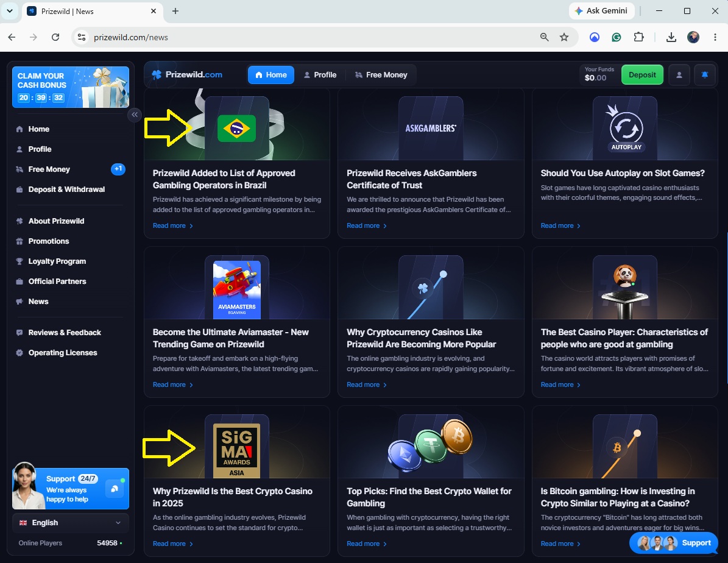728x563 pixels.
Task: Open a new browser tab with plus
Action: [x=175, y=11]
